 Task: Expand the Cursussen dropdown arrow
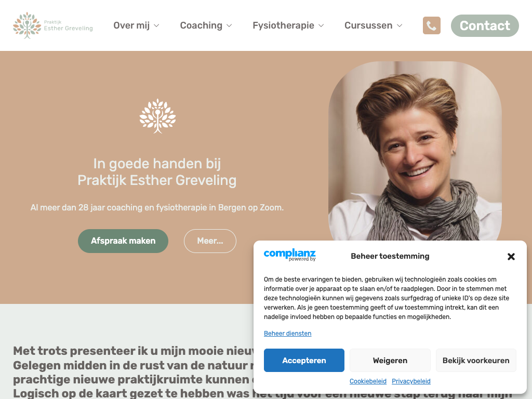400,25
